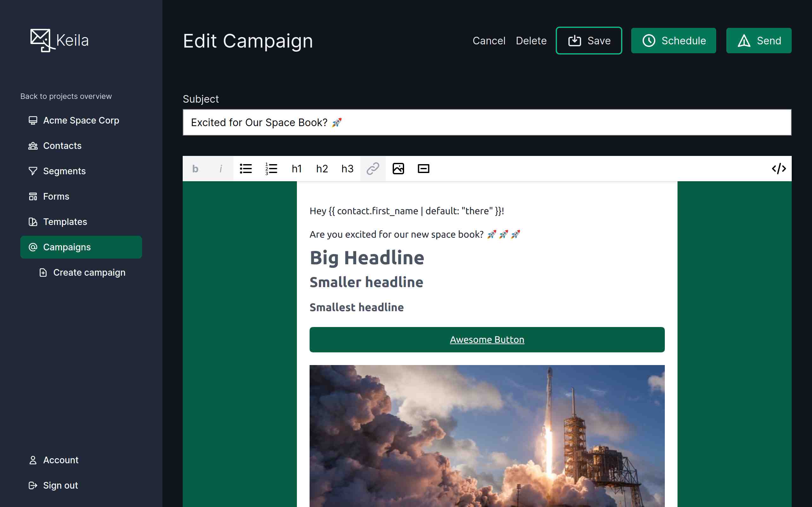This screenshot has height=507, width=812.
Task: Click the italic formatting icon
Action: [x=220, y=168]
